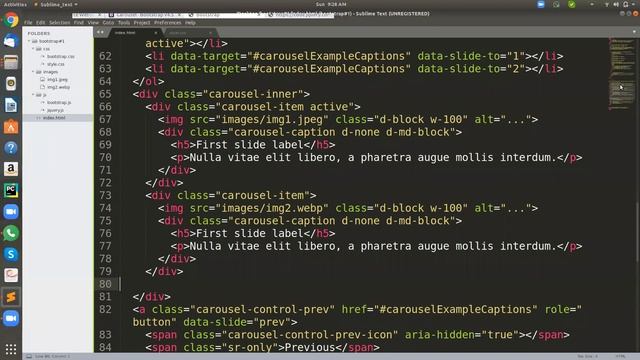Open the Sublime_text app menu dropdown
Screen dimensions: 640x360
coord(56,4)
